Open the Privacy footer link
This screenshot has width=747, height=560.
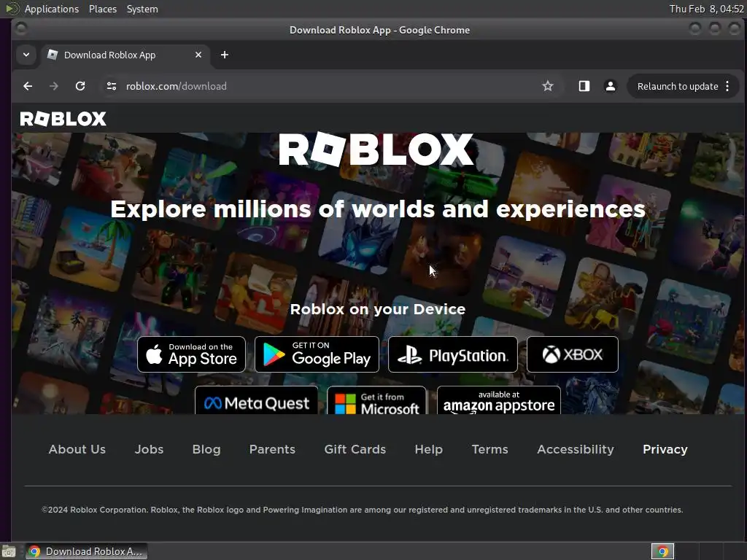point(665,449)
